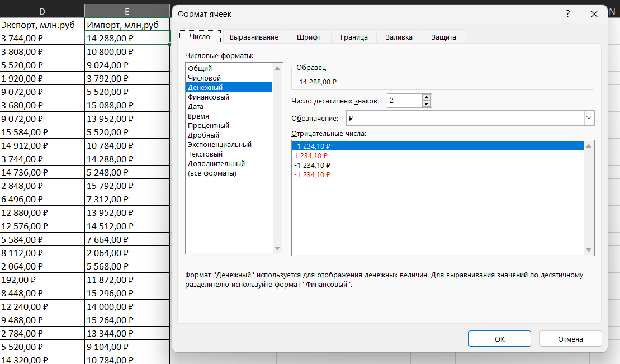
Task: Switch to the Выравнивание tab
Action: pyautogui.click(x=254, y=37)
